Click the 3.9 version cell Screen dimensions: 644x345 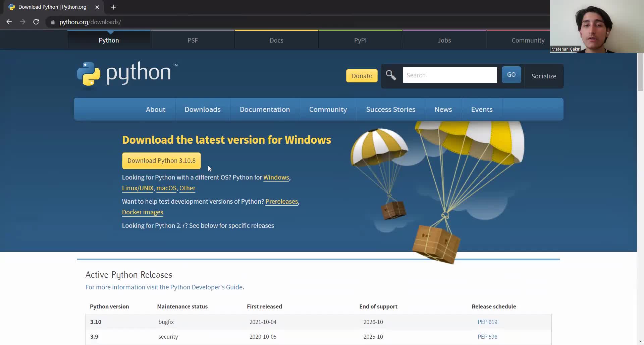(94, 337)
